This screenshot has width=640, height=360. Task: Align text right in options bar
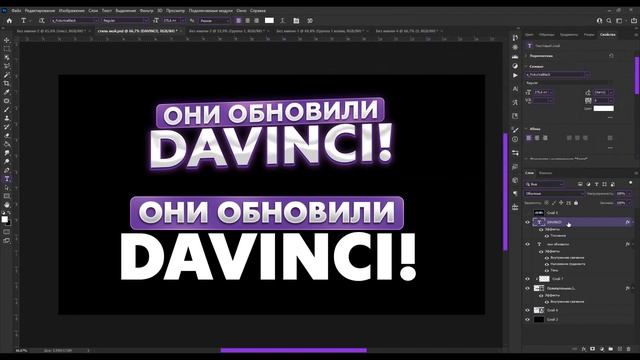[x=256, y=20]
